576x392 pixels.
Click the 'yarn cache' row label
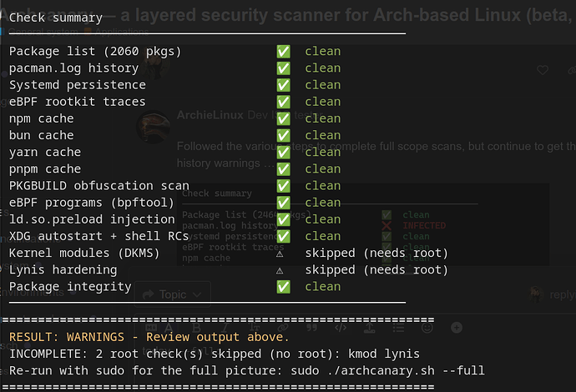pyautogui.click(x=45, y=153)
